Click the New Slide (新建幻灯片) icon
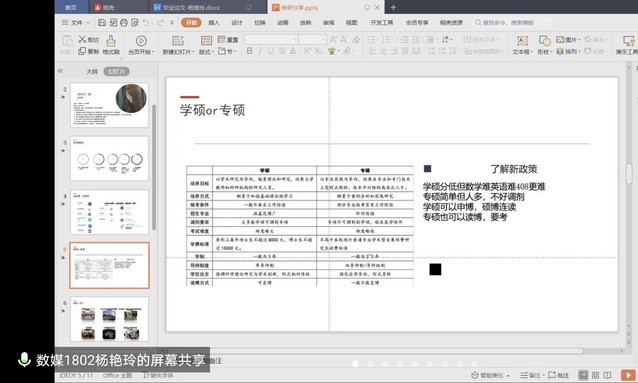This screenshot has height=383, width=638. pyautogui.click(x=178, y=41)
